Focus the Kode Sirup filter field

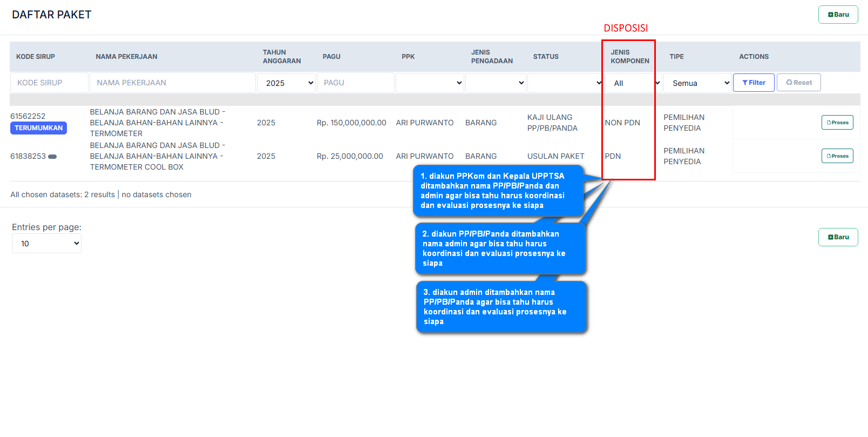[49, 83]
